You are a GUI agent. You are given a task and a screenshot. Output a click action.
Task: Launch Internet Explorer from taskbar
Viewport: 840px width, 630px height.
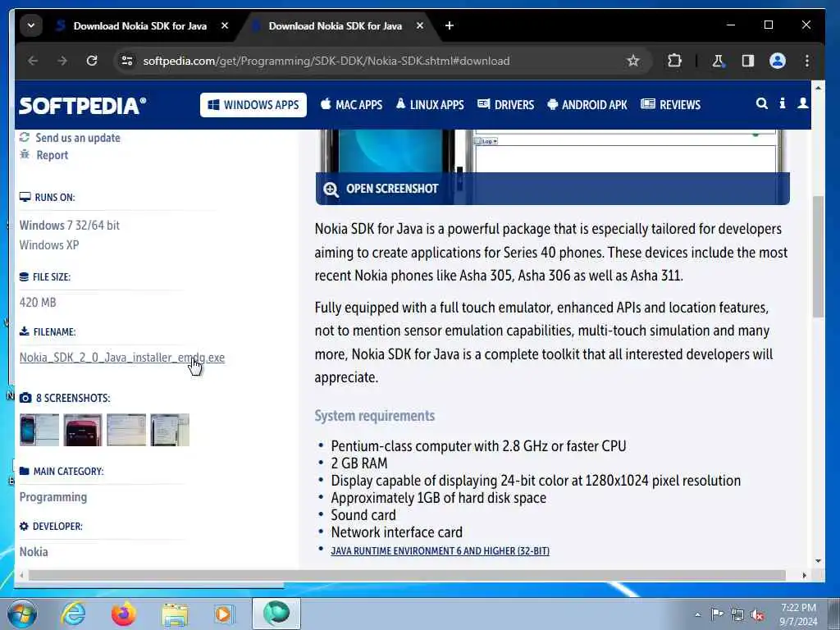(73, 614)
